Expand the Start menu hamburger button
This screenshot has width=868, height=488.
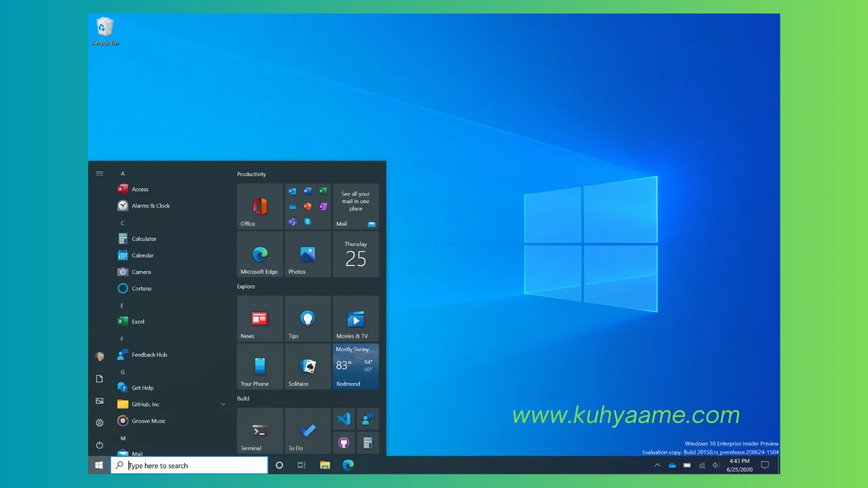click(x=100, y=174)
